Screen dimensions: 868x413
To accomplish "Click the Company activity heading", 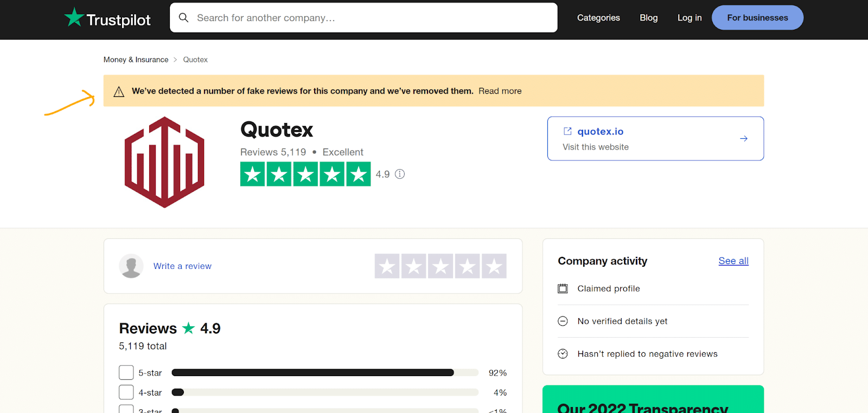I will pos(603,261).
